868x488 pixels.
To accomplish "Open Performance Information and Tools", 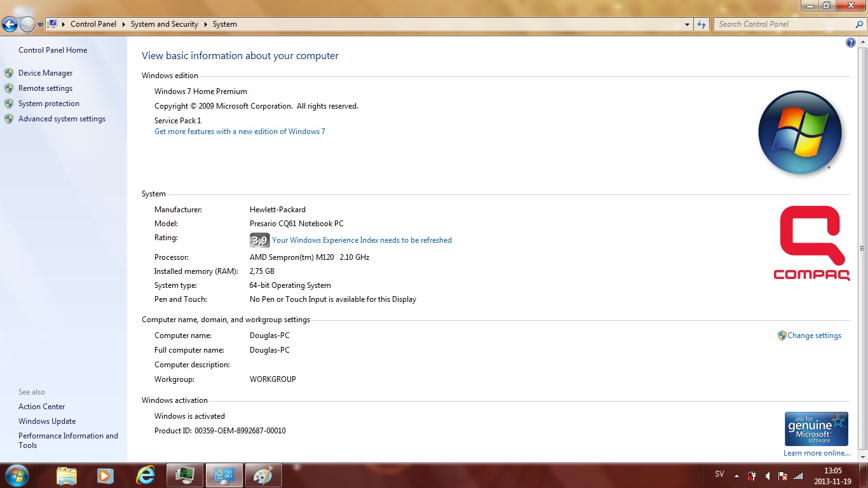I will 68,440.
